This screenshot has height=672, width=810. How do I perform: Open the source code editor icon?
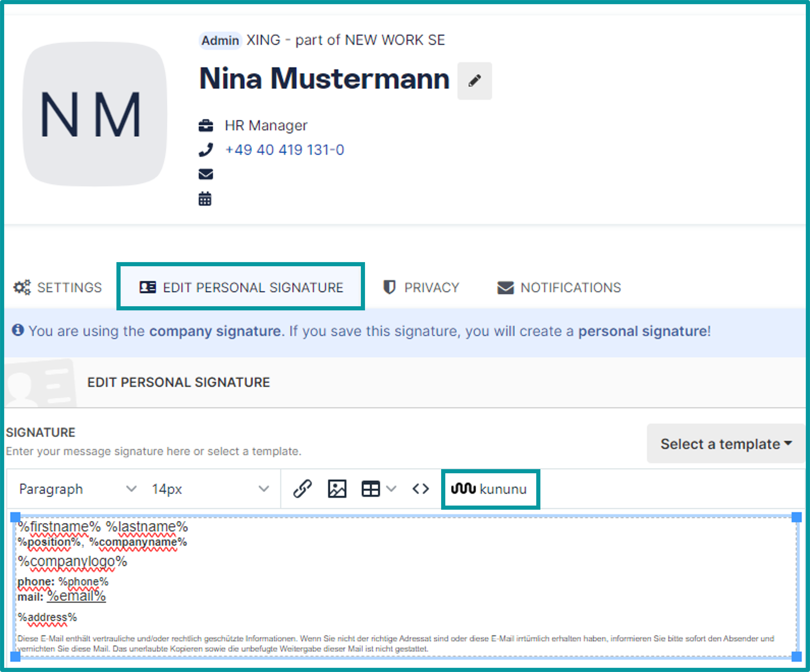click(420, 488)
